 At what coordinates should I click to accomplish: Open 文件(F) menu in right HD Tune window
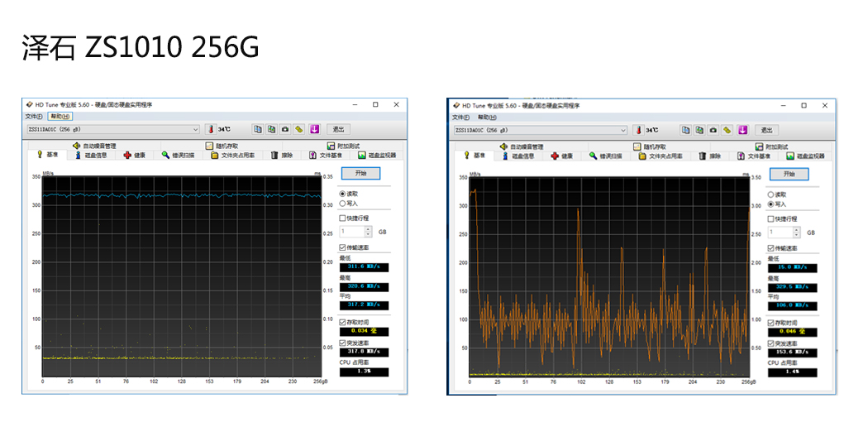pos(461,118)
